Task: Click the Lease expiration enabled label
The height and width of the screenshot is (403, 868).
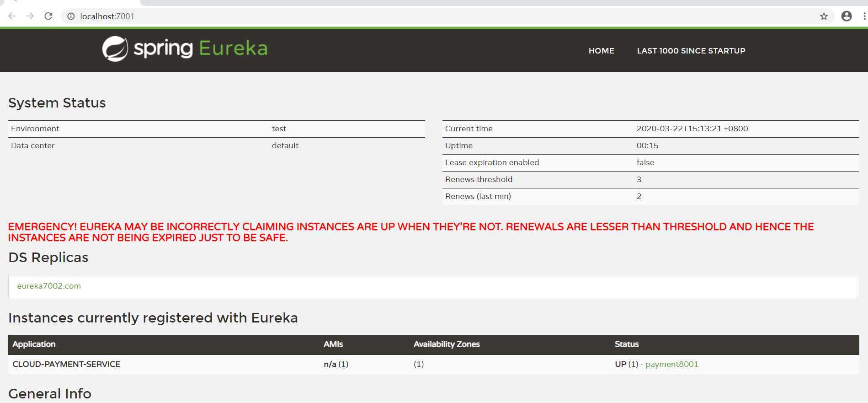Action: 492,162
